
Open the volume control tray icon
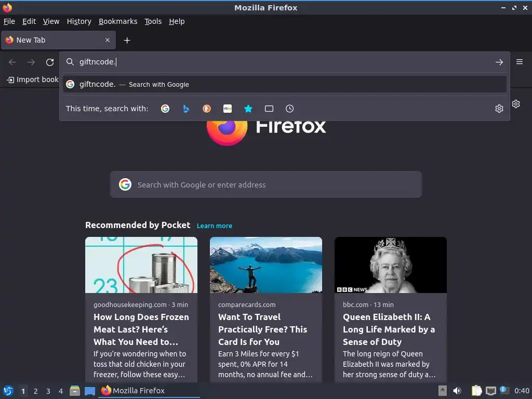pos(457,391)
